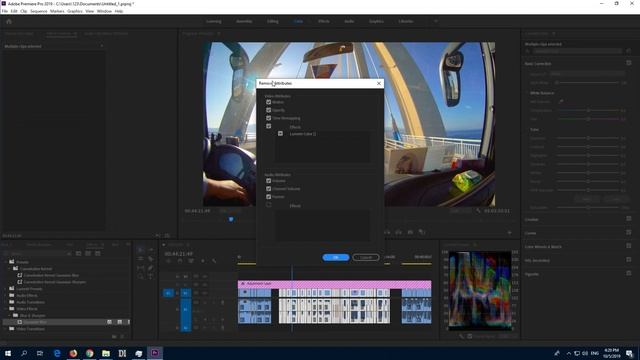Click Accelerated Effects filter icon in Effects panel
This screenshot has height=360, width=640.
[78, 253]
